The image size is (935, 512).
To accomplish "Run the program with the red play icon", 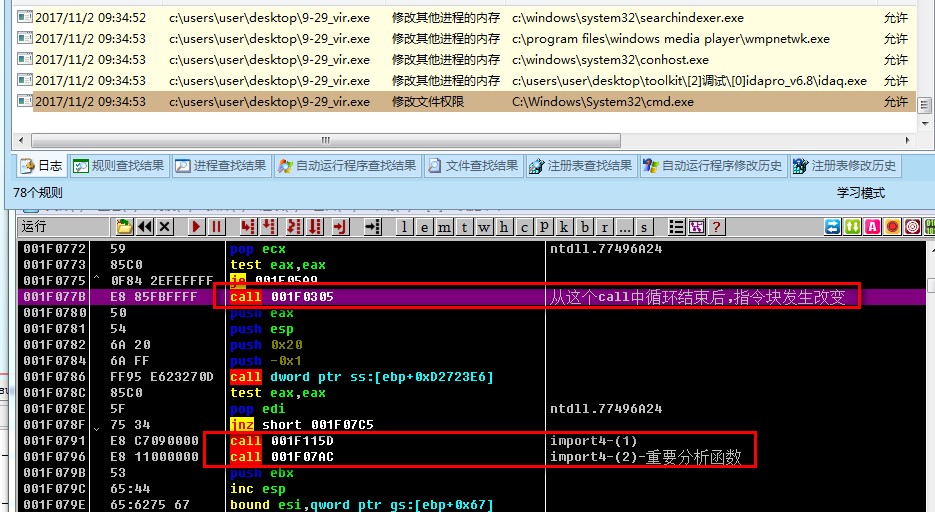I will point(196,227).
